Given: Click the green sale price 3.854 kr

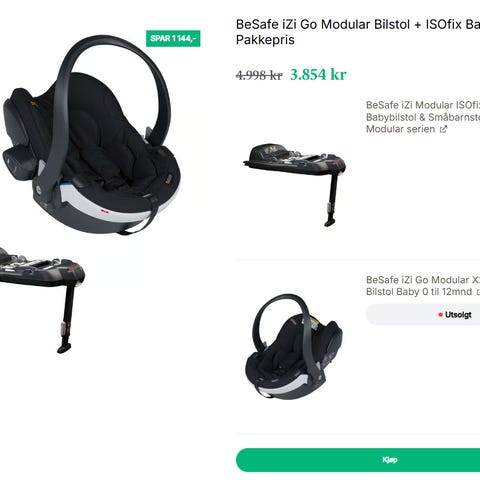Looking at the screenshot, I should click(318, 74).
